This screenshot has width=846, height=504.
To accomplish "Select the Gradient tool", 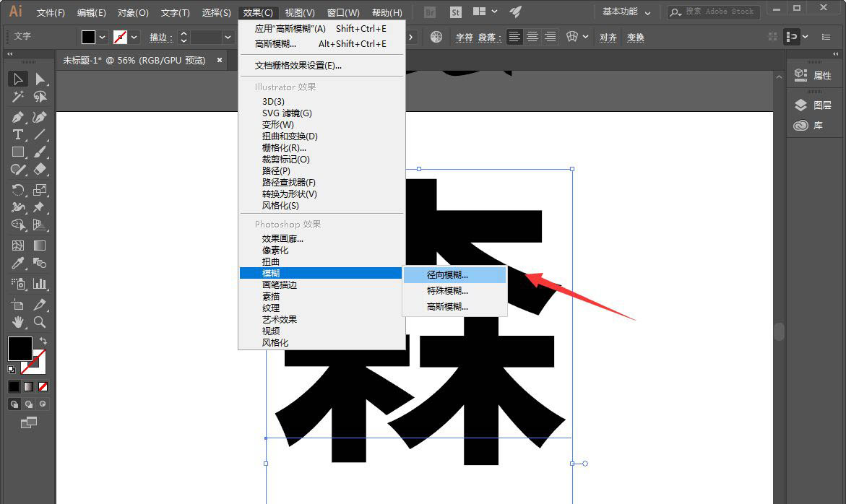I will (40, 246).
